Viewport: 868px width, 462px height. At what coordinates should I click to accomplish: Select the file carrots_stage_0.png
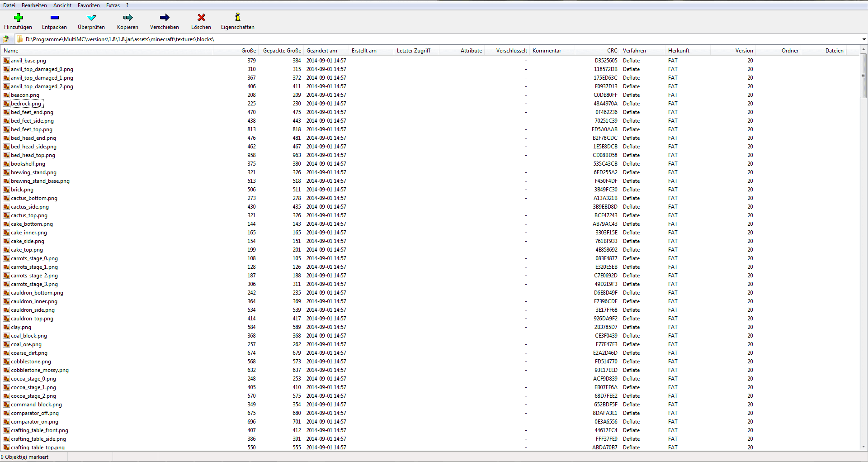[x=34, y=258]
